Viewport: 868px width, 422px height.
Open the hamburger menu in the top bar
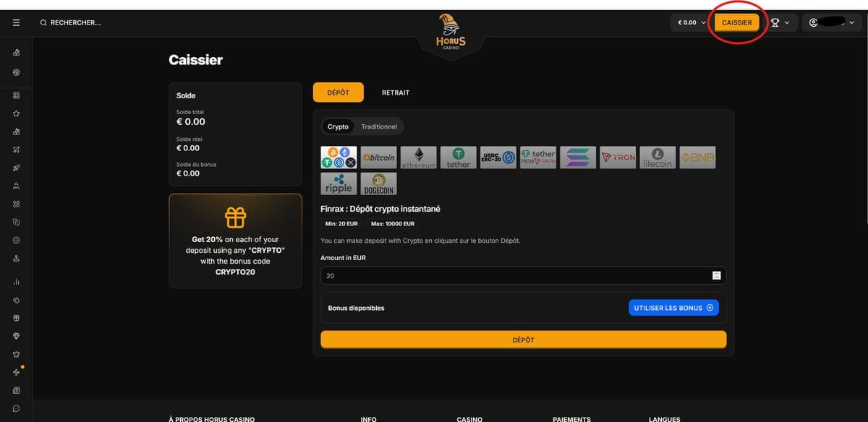coord(16,22)
